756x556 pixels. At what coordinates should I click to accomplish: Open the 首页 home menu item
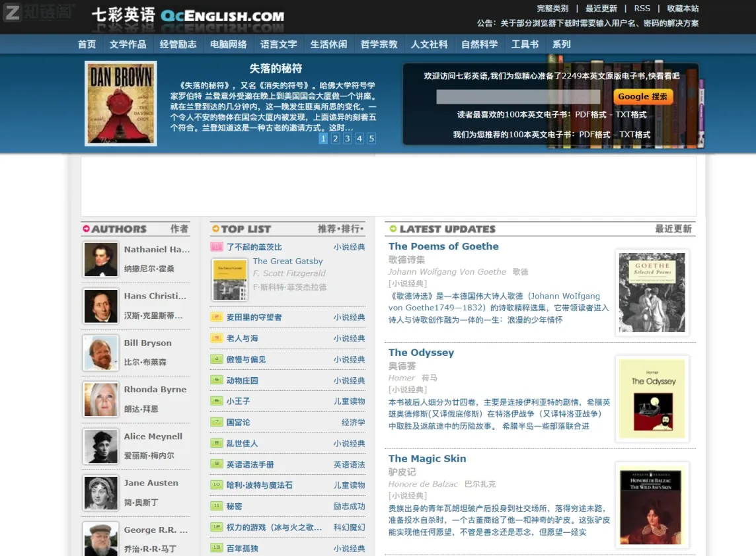(x=87, y=44)
